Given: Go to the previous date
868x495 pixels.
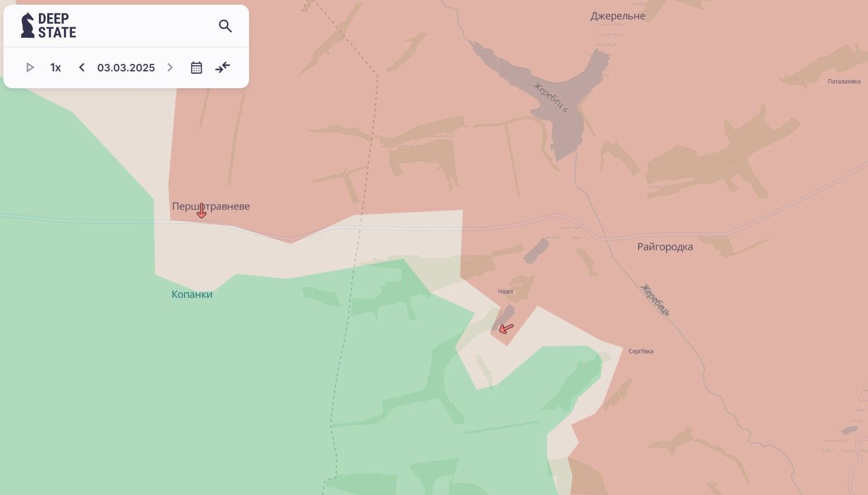Looking at the screenshot, I should coord(82,68).
